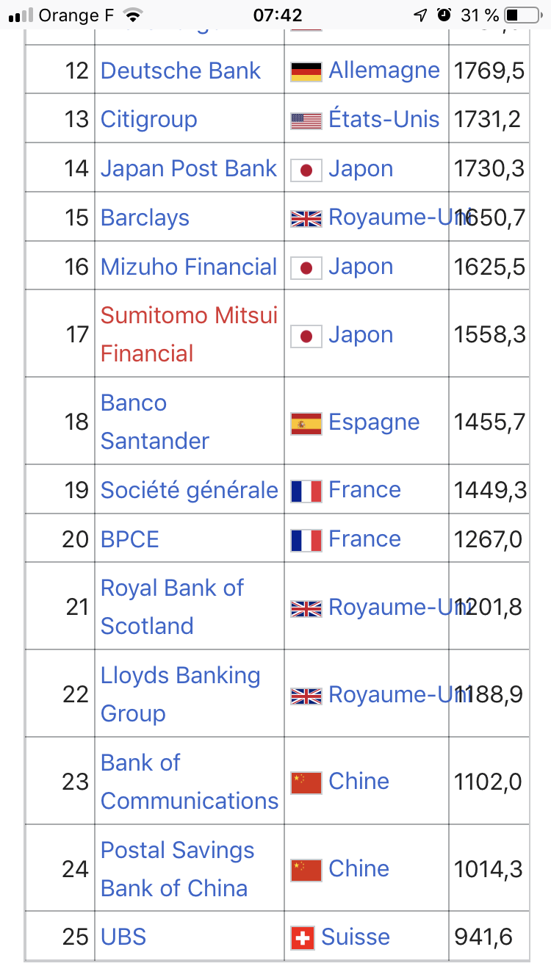Open the red Sumitomo Mitsui Financial link
Viewport: 551px width, 980px height.
pos(190,334)
